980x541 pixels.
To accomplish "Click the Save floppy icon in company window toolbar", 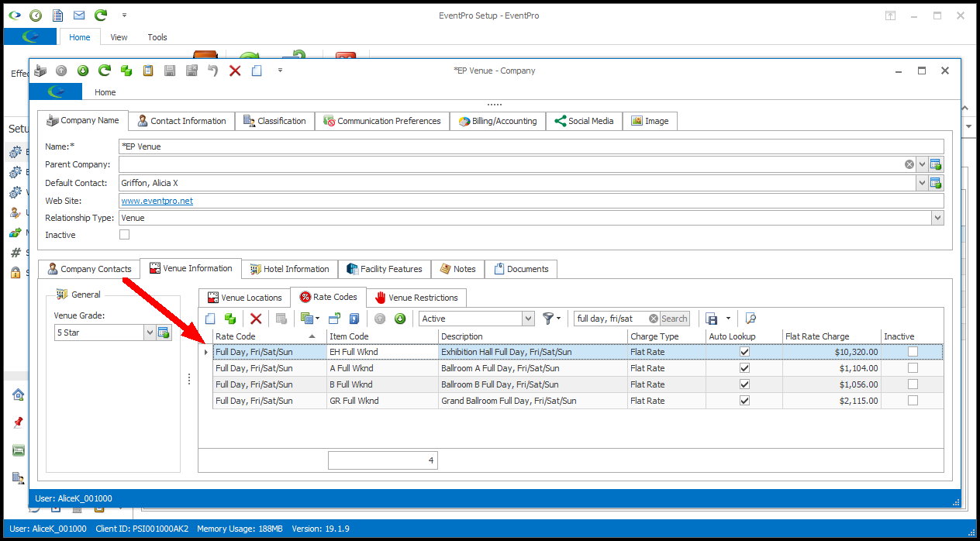I will pyautogui.click(x=170, y=71).
